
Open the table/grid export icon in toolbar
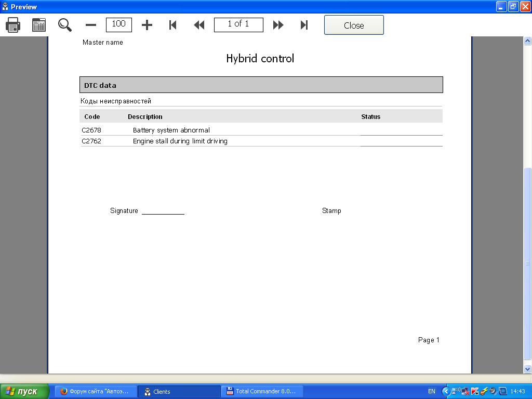pos(39,25)
